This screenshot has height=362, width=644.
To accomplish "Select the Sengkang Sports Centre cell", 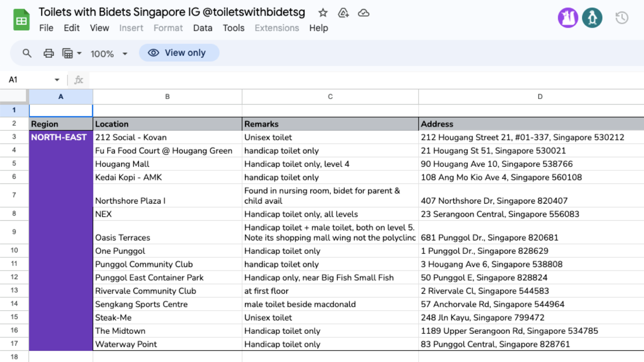I will click(168, 304).
